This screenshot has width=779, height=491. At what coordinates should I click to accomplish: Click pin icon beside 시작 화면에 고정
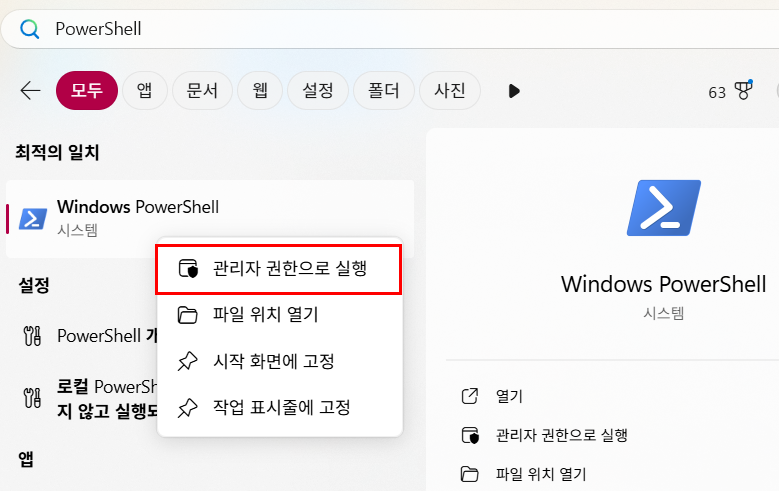pyautogui.click(x=187, y=361)
